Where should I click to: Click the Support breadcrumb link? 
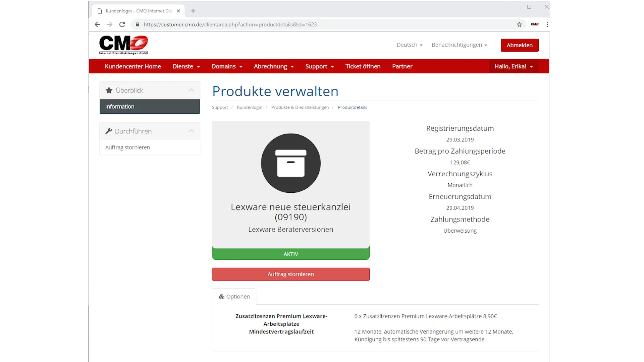tap(220, 108)
